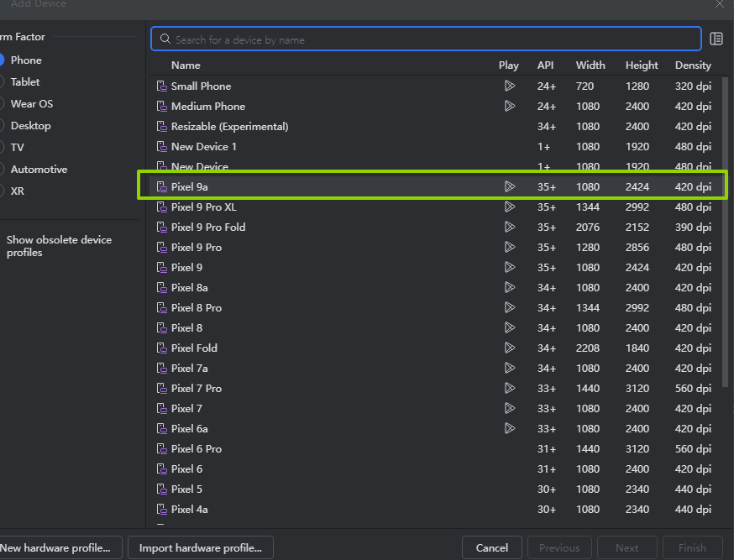This screenshot has width=734, height=560.
Task: Toggle the device details panel icon
Action: [x=716, y=39]
